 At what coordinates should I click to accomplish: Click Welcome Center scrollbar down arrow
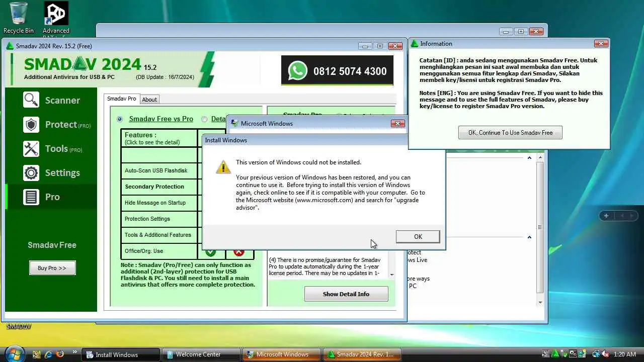click(x=540, y=303)
